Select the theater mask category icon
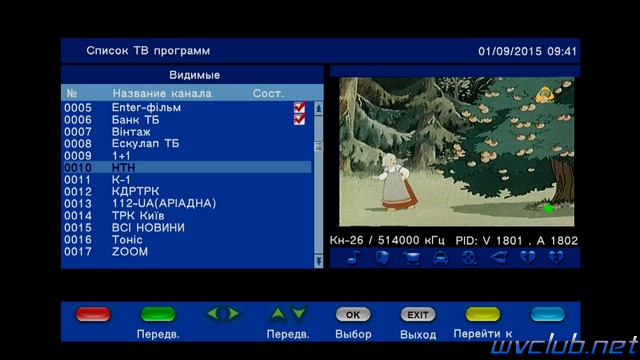The image size is (640, 360). click(382, 258)
